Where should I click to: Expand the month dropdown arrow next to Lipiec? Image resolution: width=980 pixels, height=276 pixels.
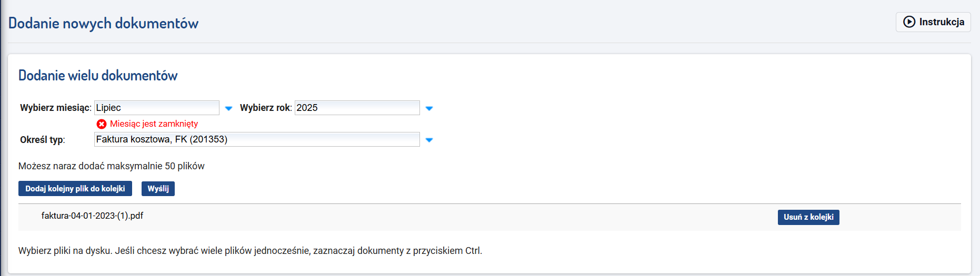228,108
